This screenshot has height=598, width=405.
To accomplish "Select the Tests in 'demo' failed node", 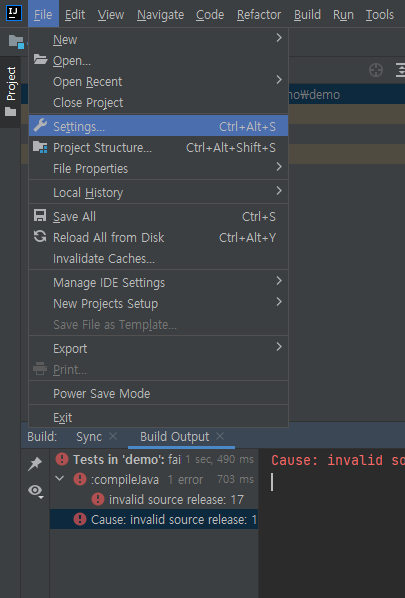I will [154, 459].
